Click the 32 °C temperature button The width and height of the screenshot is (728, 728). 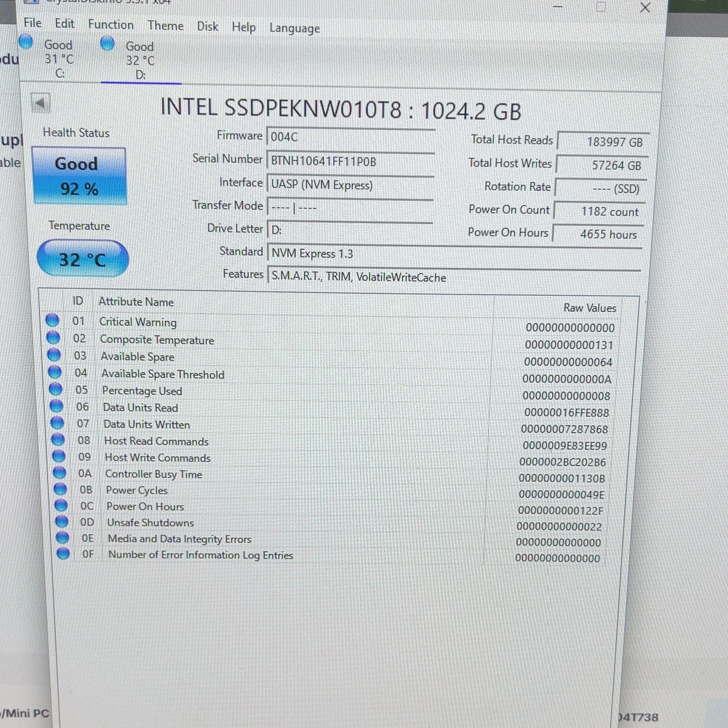(x=83, y=259)
